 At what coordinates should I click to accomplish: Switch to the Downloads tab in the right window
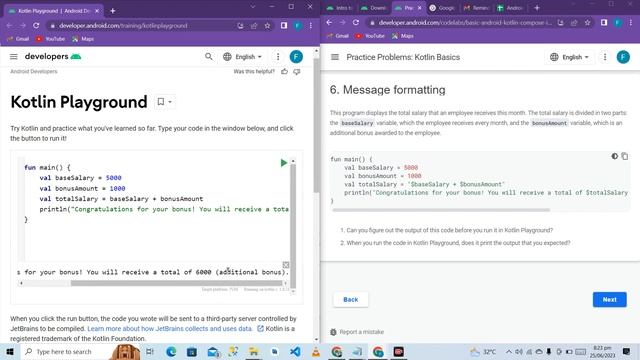click(374, 8)
